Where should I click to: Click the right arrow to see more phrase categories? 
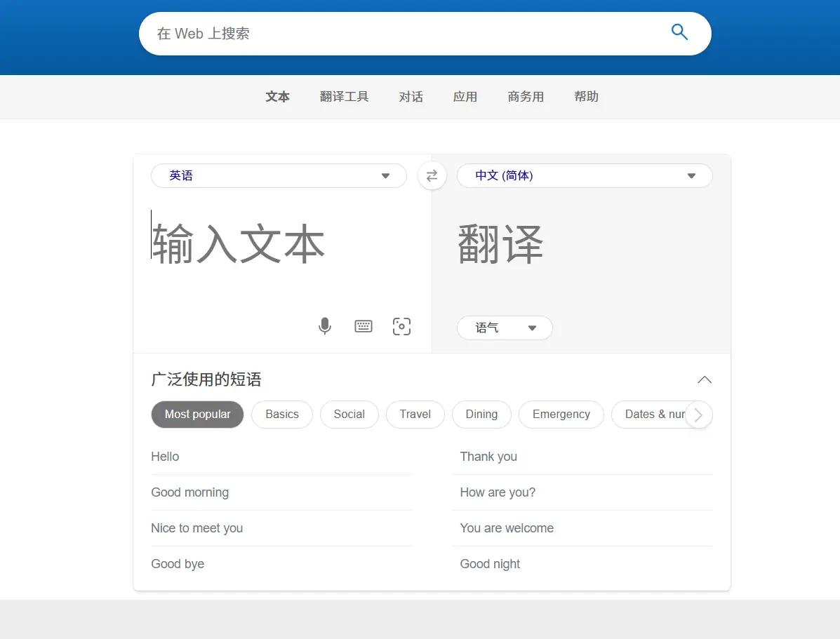pyautogui.click(x=698, y=415)
